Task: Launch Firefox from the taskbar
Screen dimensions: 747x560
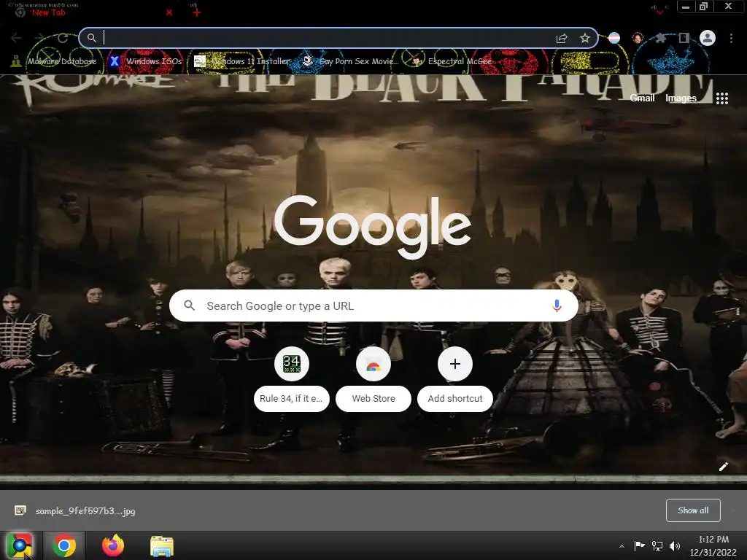Action: click(x=113, y=545)
